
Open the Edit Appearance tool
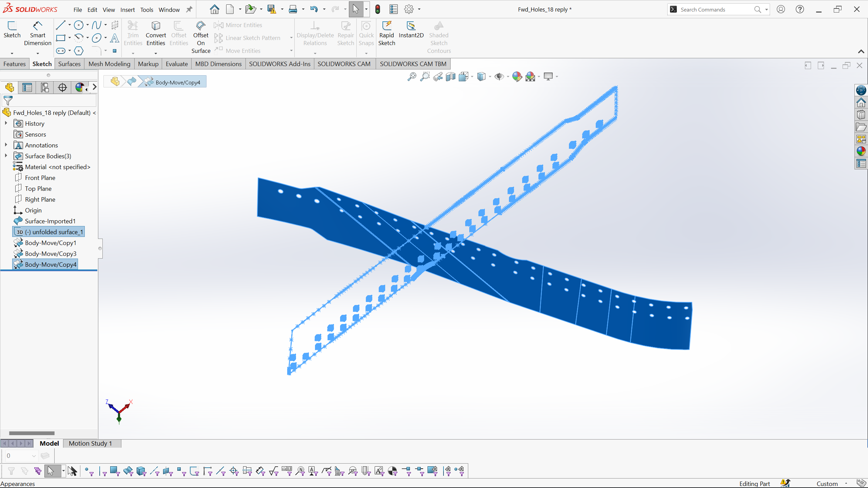click(x=517, y=77)
